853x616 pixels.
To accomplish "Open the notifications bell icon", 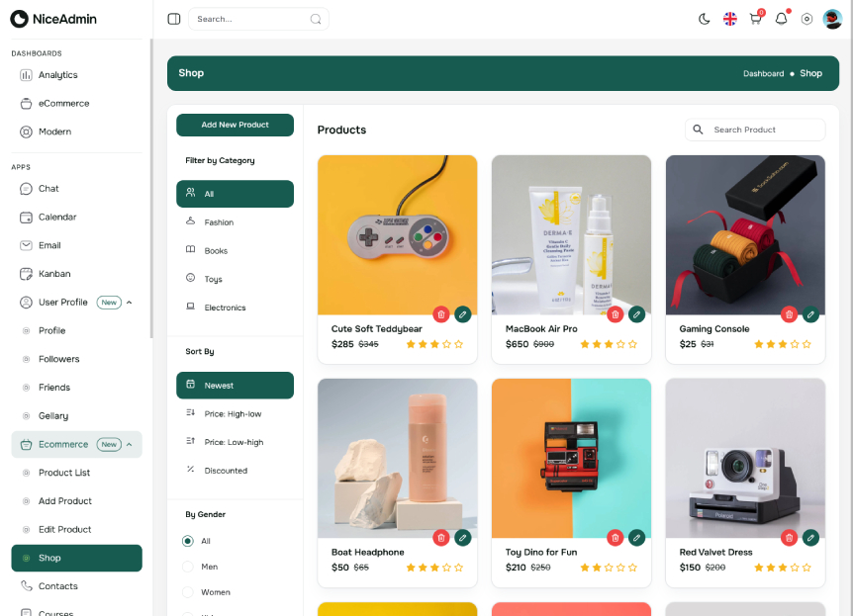I will 781,18.
